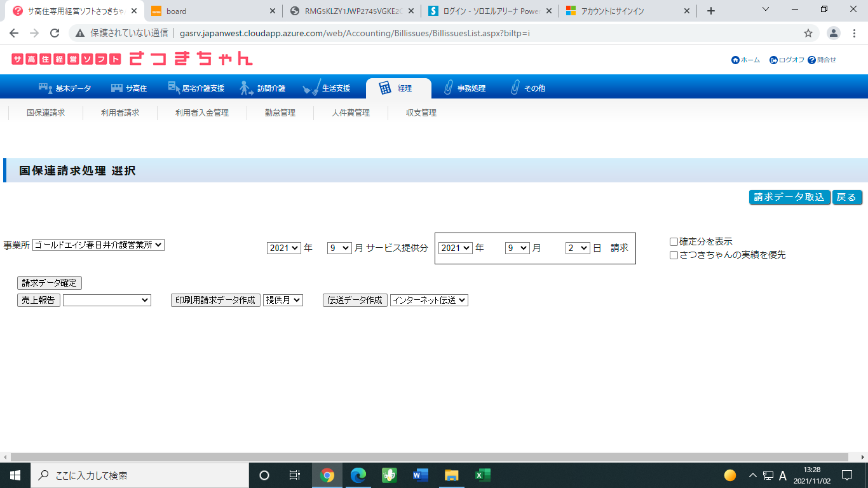Open the 問合せ help icon
Viewport: 868px width, 488px height.
click(x=811, y=60)
